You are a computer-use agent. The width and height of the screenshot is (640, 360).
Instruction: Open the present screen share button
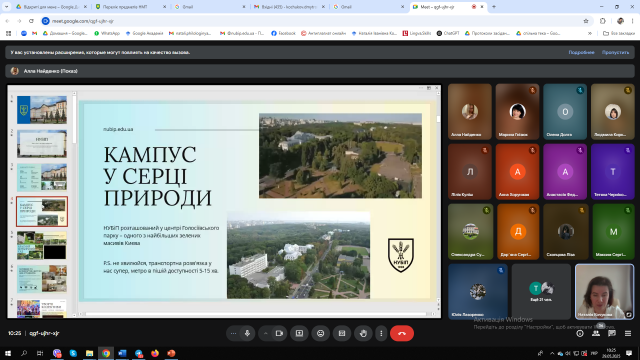(x=300, y=333)
